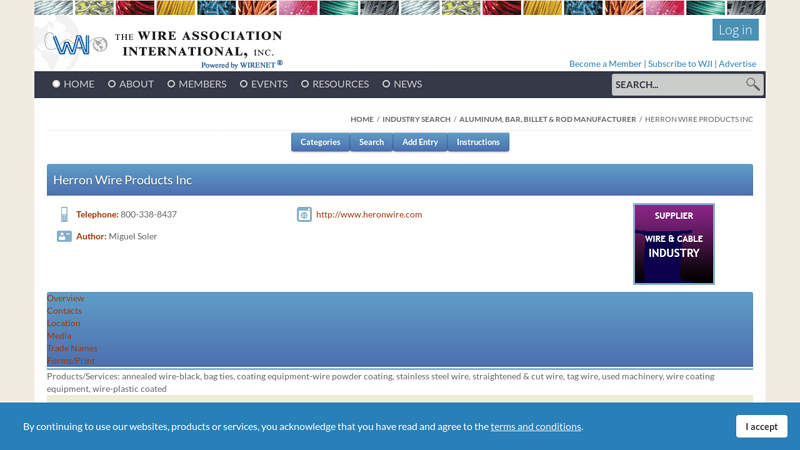The height and width of the screenshot is (450, 800).
Task: Follow the Become a Member link
Action: point(605,64)
